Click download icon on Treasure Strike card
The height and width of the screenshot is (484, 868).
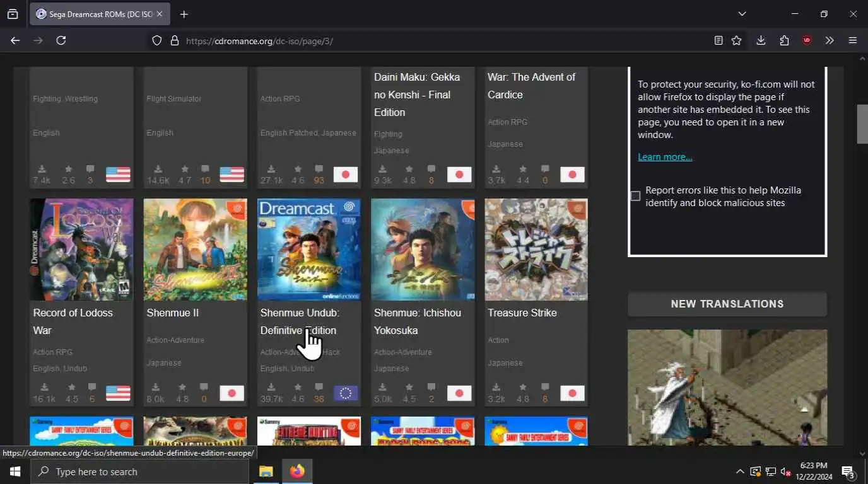tap(496, 387)
